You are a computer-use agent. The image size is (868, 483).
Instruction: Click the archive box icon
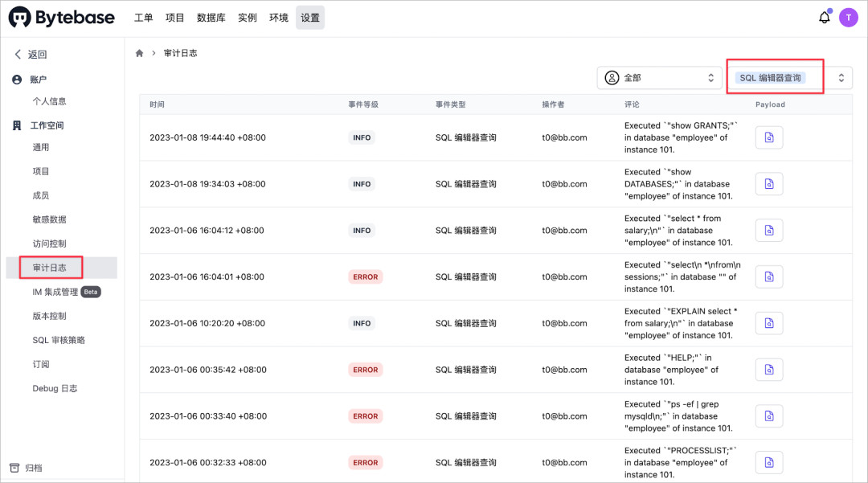14,468
